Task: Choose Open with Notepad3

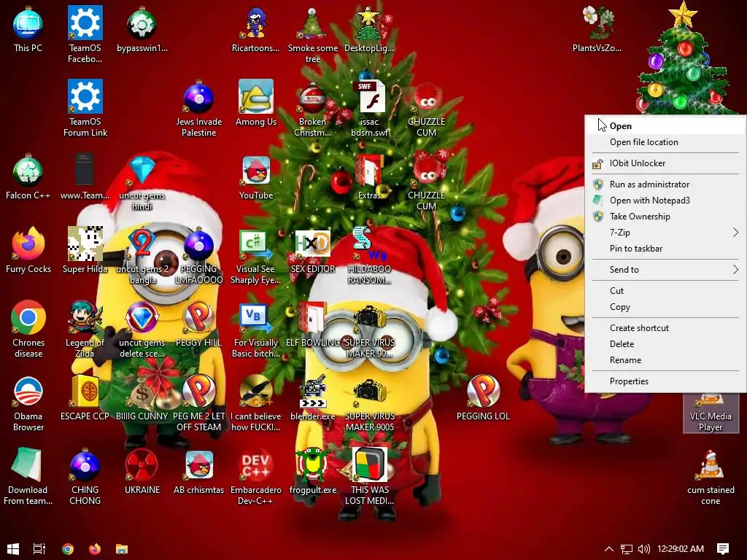Action: 665,200
